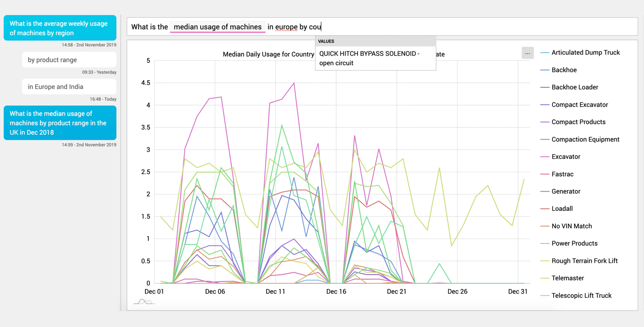Open the 'median usage UK Dec 2018' history query

[x=60, y=123]
